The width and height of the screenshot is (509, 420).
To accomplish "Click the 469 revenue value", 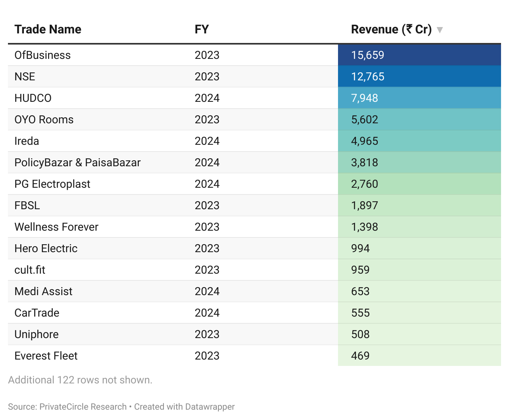I will tap(360, 356).
